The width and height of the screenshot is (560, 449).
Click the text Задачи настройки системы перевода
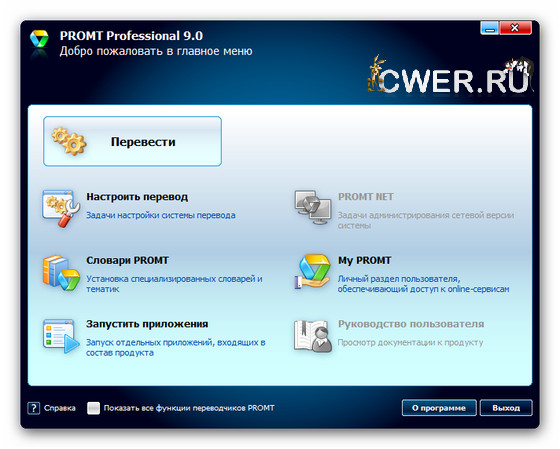[161, 215]
